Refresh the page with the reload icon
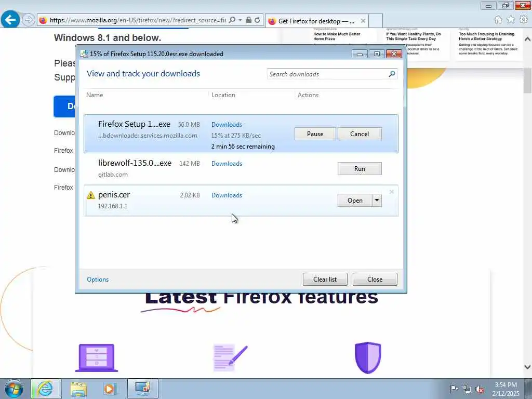This screenshot has height=399, width=532. click(x=258, y=20)
